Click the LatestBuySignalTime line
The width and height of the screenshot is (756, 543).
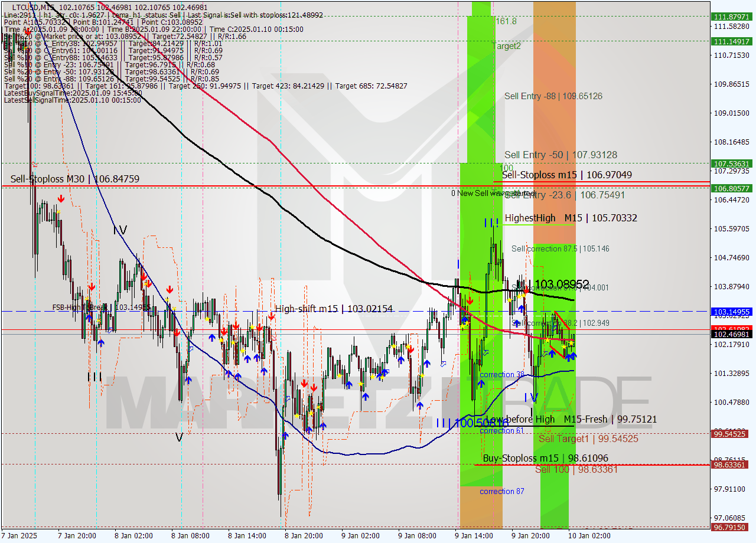pos(73,93)
